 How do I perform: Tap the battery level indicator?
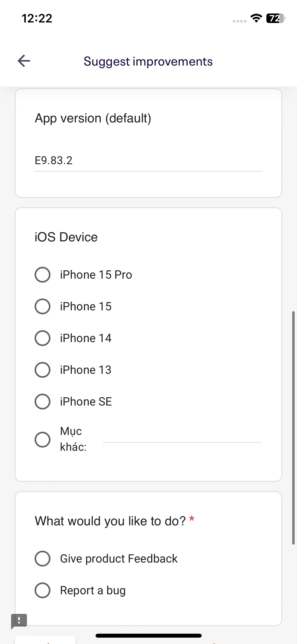(x=276, y=18)
